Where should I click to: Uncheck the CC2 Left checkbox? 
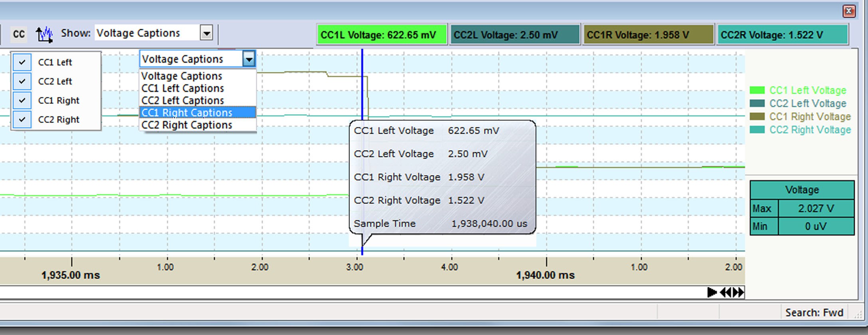(x=22, y=81)
